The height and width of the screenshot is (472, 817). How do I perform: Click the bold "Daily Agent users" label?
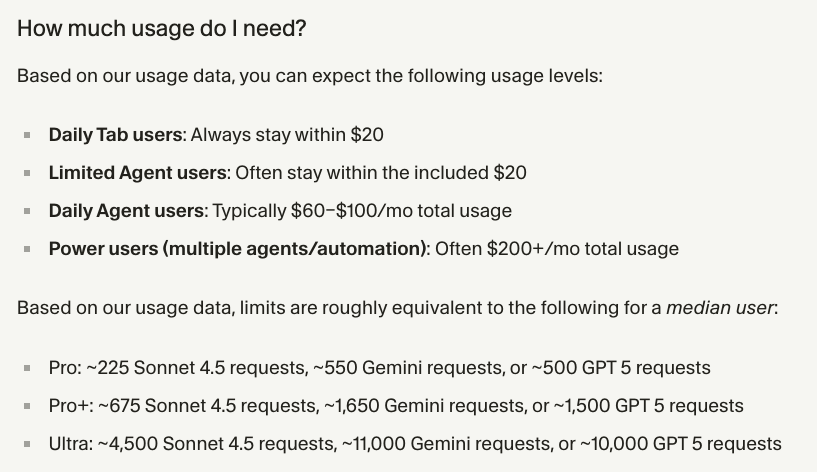click(127, 210)
